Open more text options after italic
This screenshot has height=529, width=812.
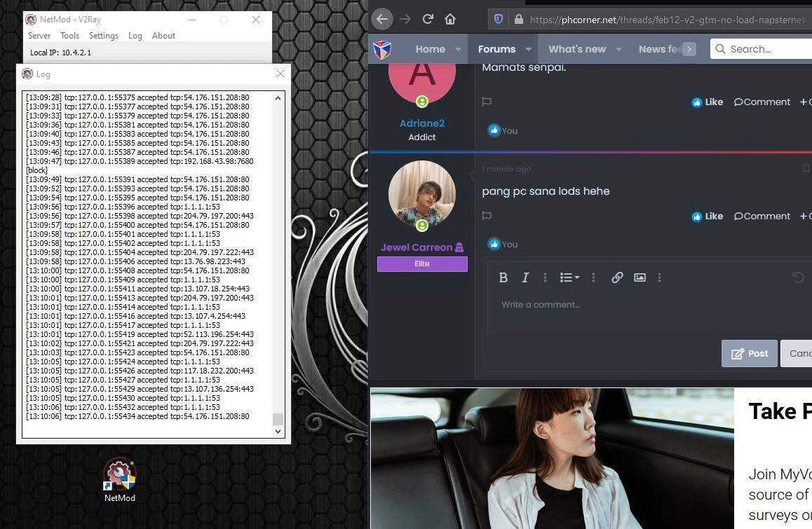pyautogui.click(x=545, y=277)
